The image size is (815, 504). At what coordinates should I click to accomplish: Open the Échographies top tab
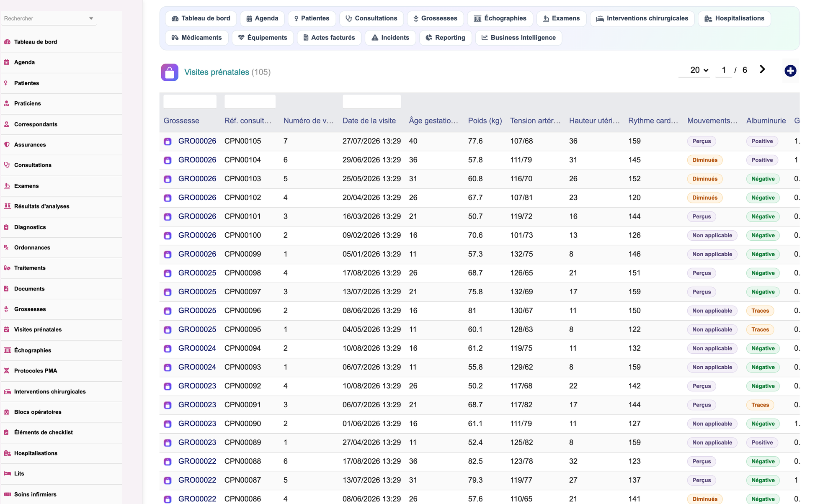click(x=500, y=18)
